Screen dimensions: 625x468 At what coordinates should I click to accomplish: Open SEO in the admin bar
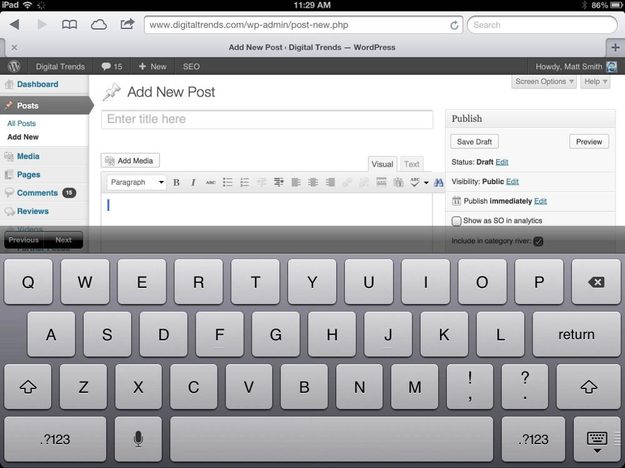pyautogui.click(x=191, y=67)
